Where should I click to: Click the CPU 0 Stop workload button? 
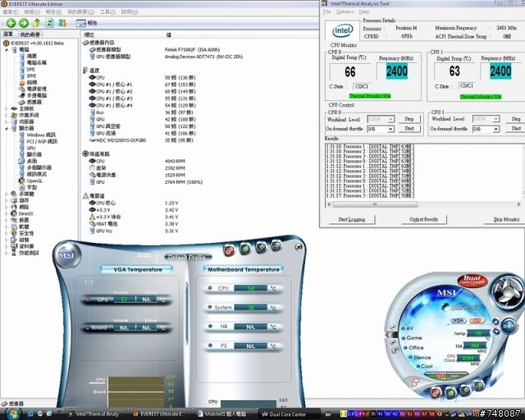pos(409,119)
